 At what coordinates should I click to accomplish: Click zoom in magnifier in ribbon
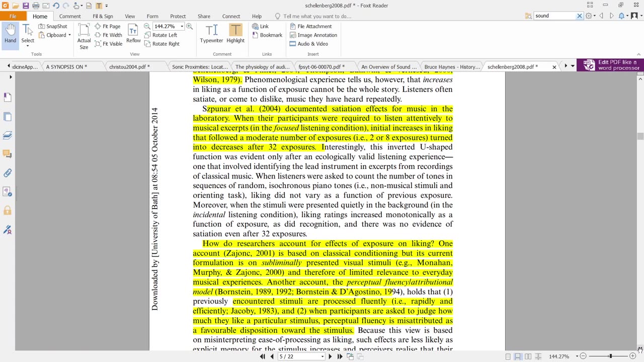[x=189, y=26]
